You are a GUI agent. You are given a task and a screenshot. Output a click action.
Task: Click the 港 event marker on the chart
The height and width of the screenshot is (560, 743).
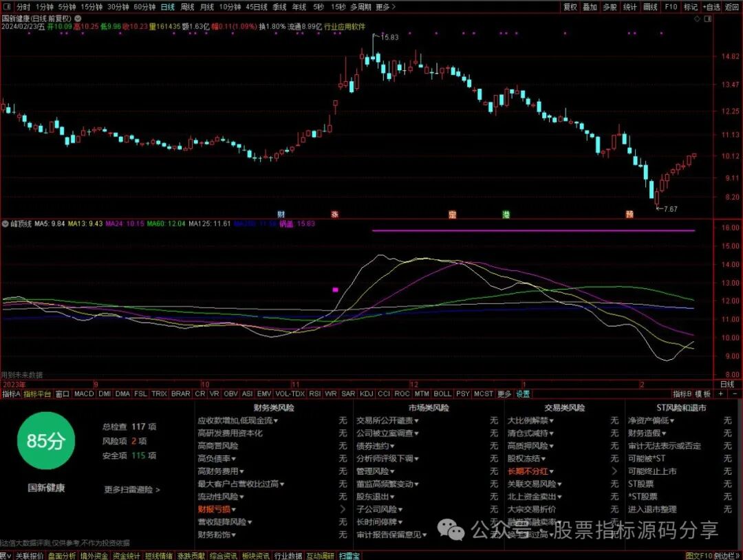click(x=506, y=214)
